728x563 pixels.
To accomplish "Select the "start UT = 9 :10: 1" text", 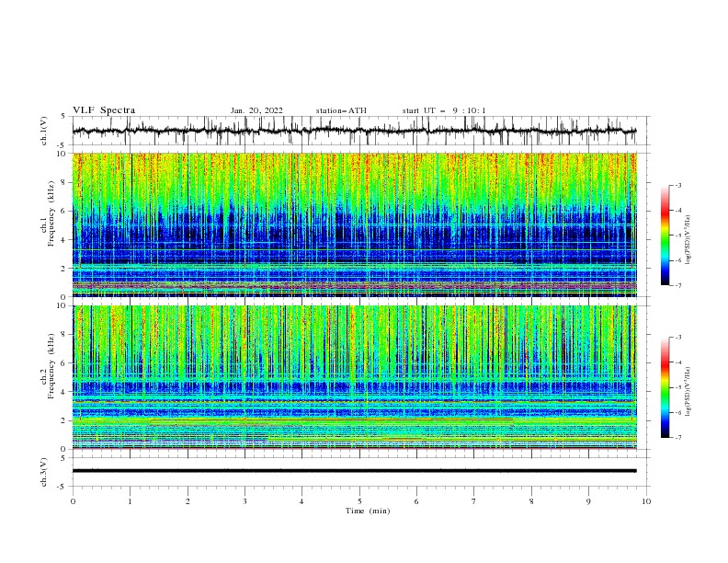I will pos(444,110).
